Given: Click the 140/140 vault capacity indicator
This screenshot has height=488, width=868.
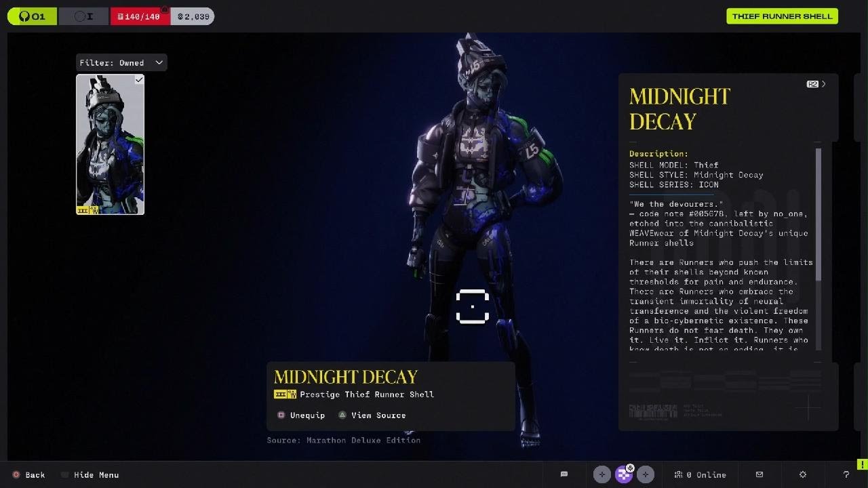Looking at the screenshot, I should pos(140,16).
